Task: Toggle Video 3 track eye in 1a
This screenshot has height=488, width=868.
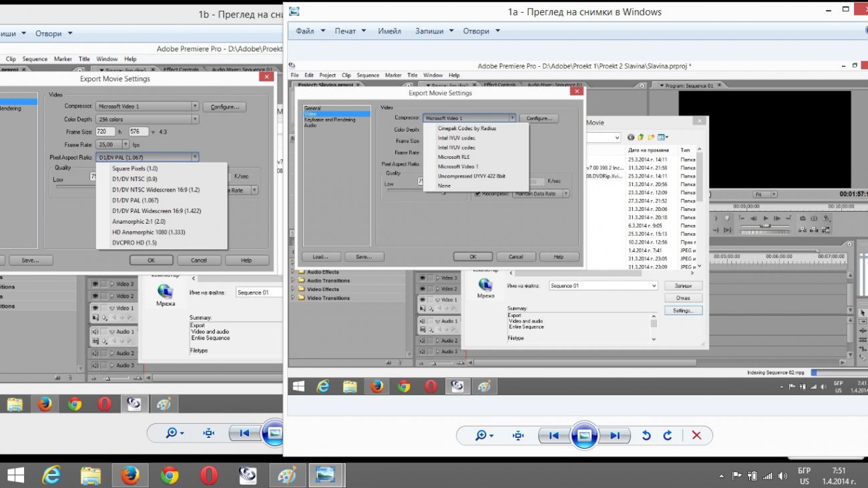Action: (422, 278)
